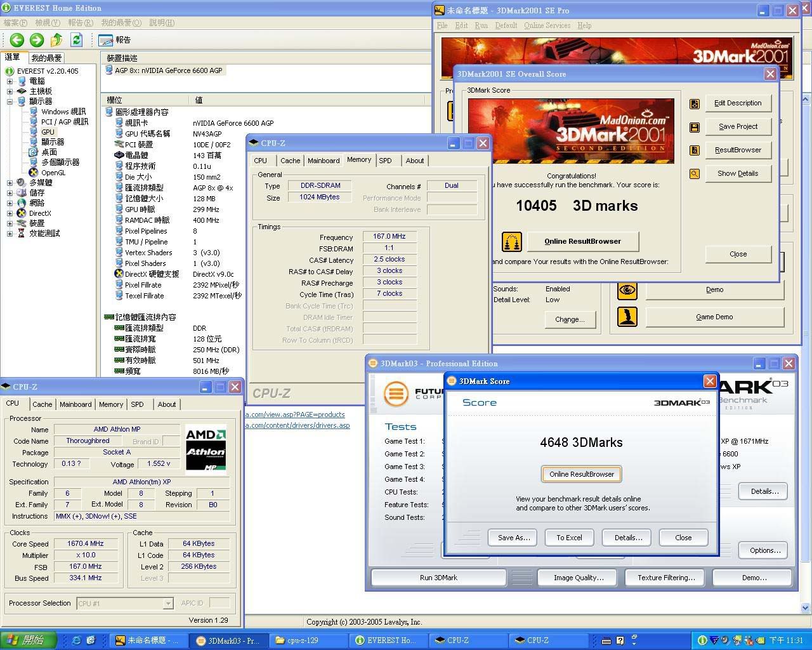Open the SPD tab in the CPU-Z Memory window

coord(386,161)
